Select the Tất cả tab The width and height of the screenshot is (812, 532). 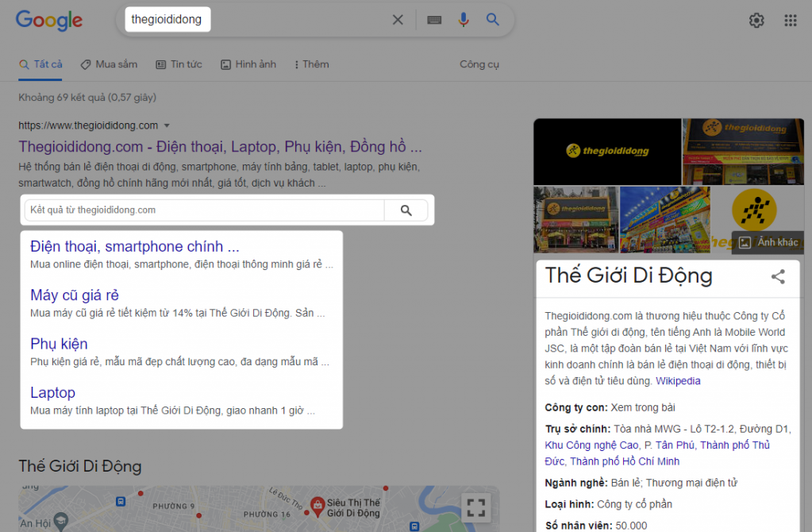pyautogui.click(x=40, y=64)
